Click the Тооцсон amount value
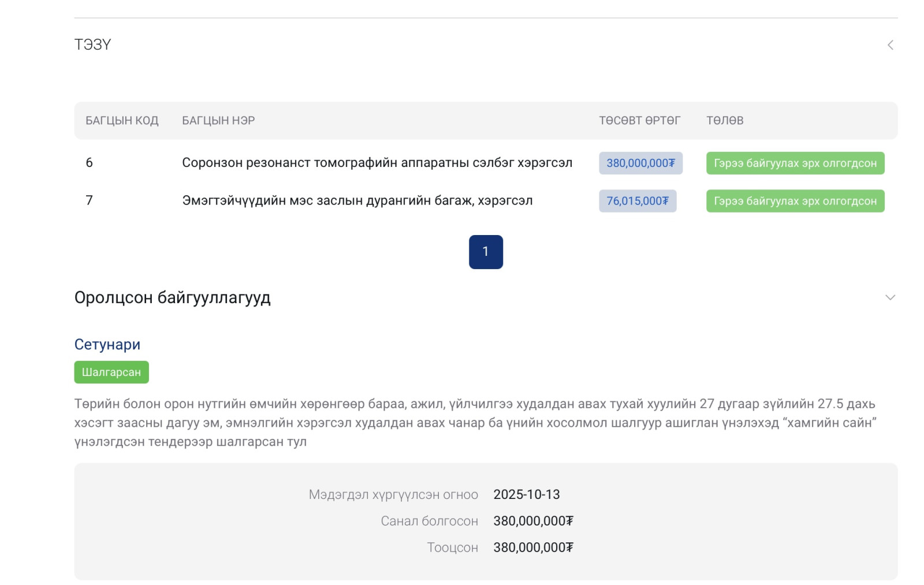 (532, 547)
